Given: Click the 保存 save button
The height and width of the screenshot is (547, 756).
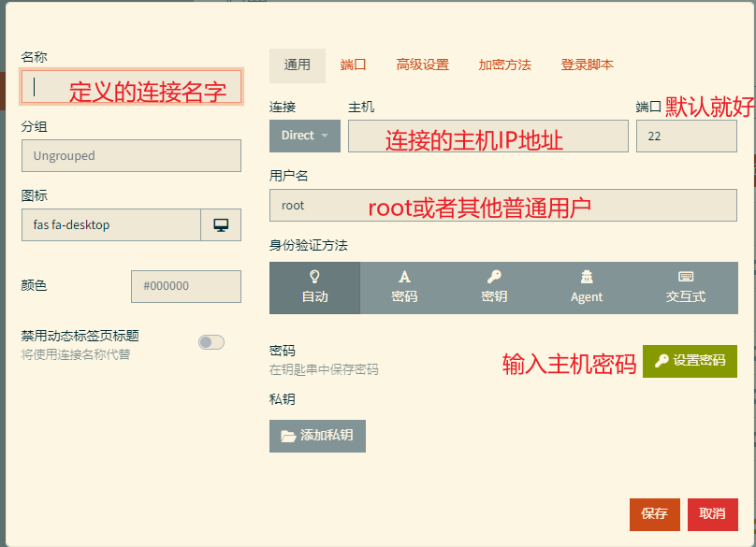Looking at the screenshot, I should tap(654, 514).
